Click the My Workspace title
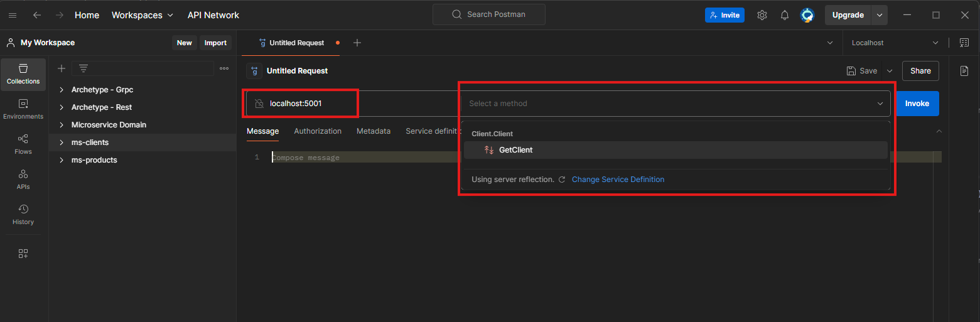The width and height of the screenshot is (980, 322). [48, 43]
